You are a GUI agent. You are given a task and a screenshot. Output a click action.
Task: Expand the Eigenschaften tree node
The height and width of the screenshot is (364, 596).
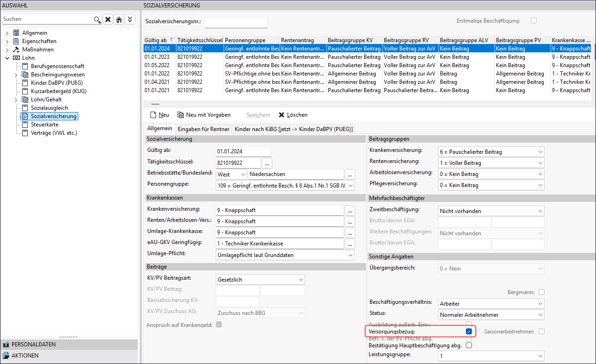coord(7,41)
